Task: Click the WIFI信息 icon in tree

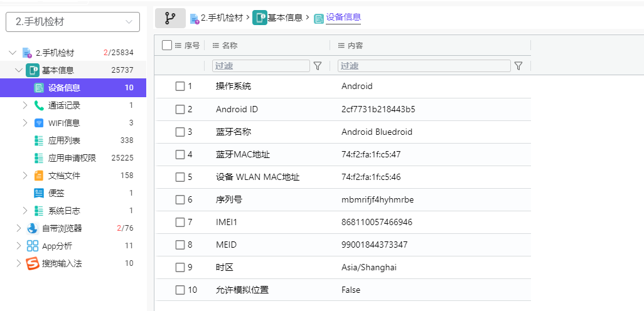Action: pyautogui.click(x=39, y=123)
